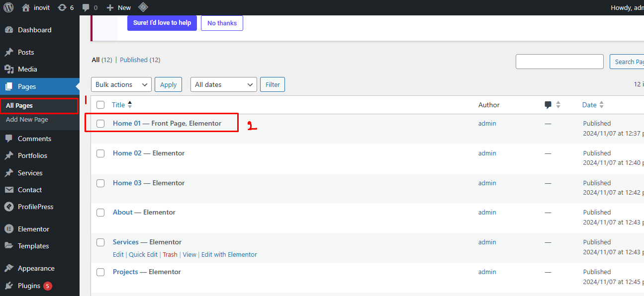
Task: Check the Home 03 row checkbox
Action: pos(100,183)
